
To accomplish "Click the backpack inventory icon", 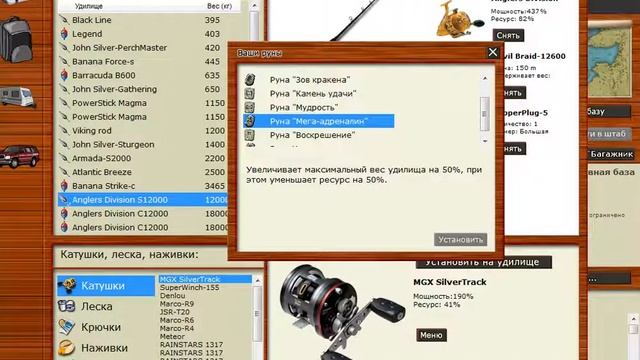I will 16,40.
